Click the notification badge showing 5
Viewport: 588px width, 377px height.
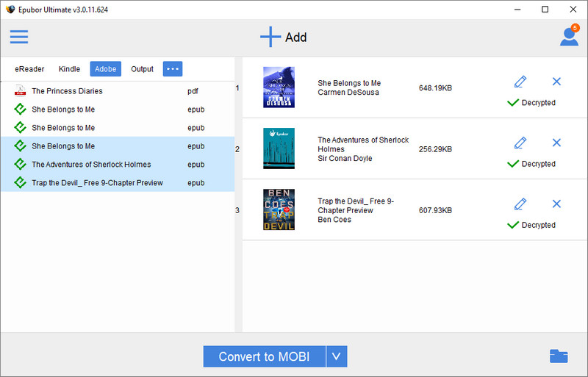pos(575,28)
